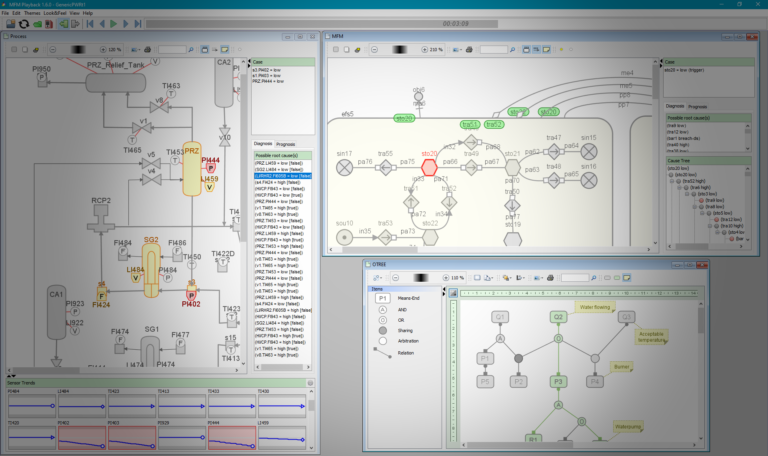Click the PI402 red pressure sensor
The width and height of the screenshot is (768, 456).
pyautogui.click(x=191, y=294)
